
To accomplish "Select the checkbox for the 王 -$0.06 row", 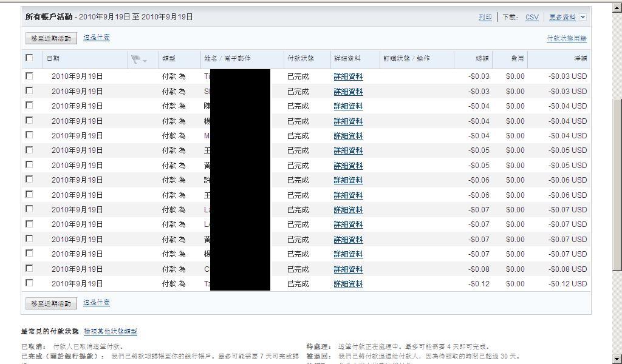I will coord(29,195).
